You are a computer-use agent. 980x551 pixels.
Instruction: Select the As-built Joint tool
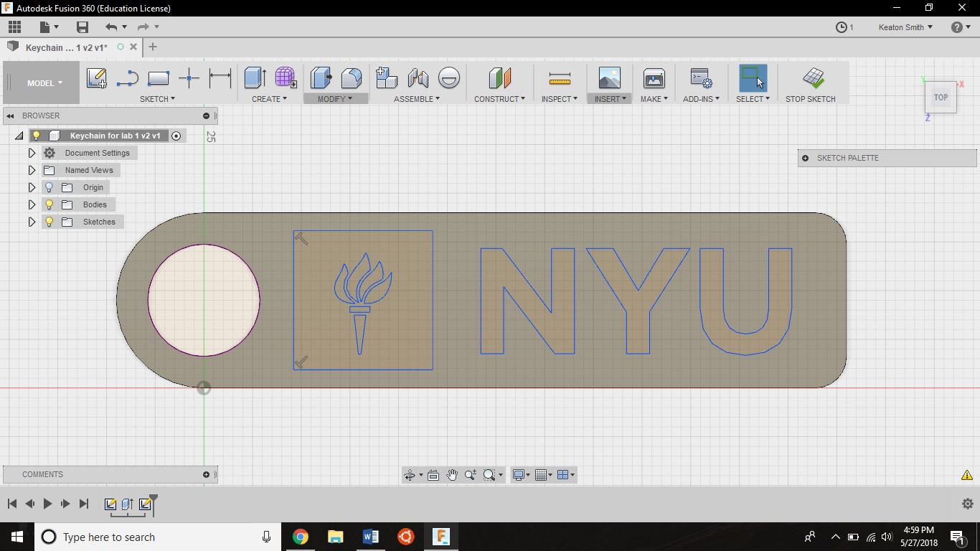448,78
